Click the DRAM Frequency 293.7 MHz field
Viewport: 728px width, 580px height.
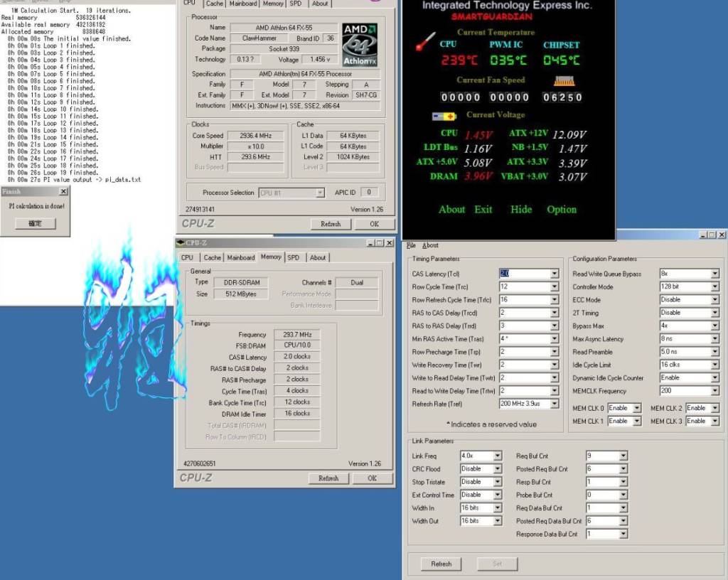(x=296, y=334)
